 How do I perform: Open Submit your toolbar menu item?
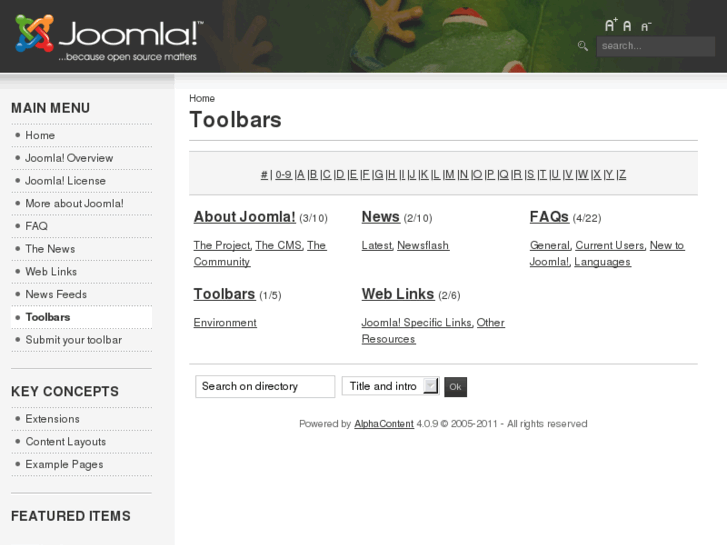click(74, 340)
